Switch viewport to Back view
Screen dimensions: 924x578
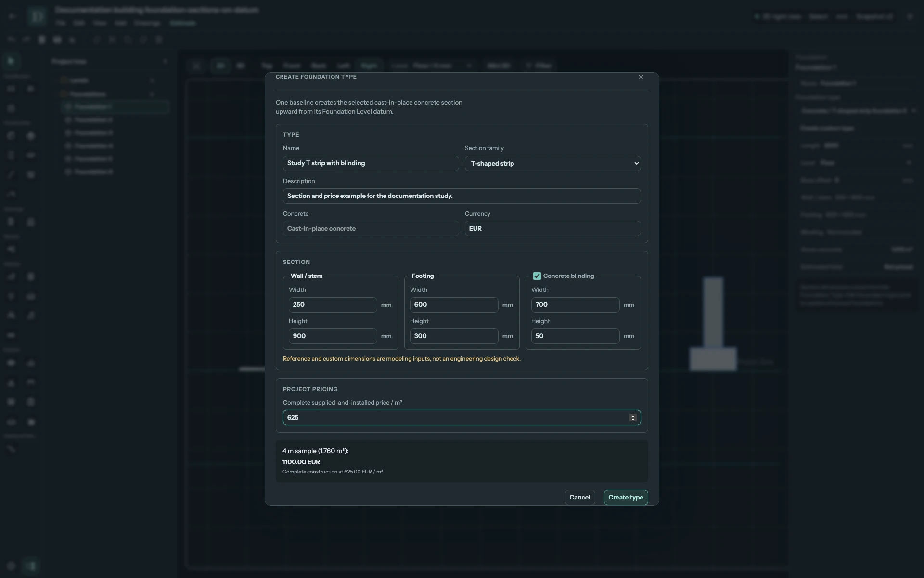319,66
